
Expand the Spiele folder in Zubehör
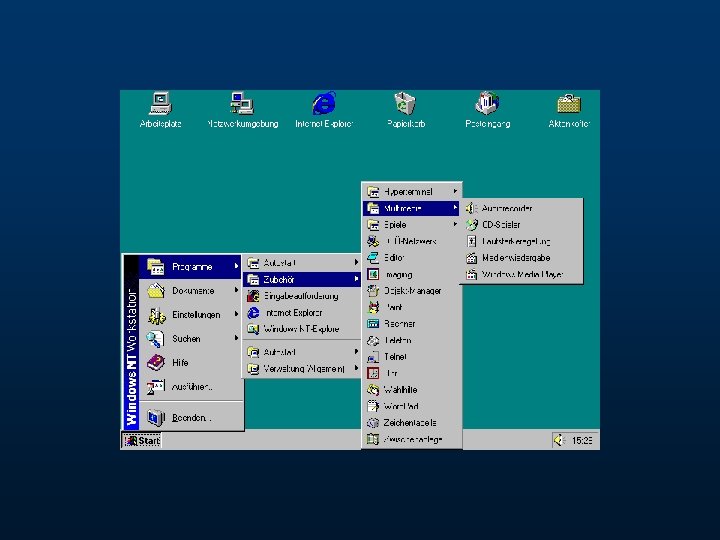411,225
